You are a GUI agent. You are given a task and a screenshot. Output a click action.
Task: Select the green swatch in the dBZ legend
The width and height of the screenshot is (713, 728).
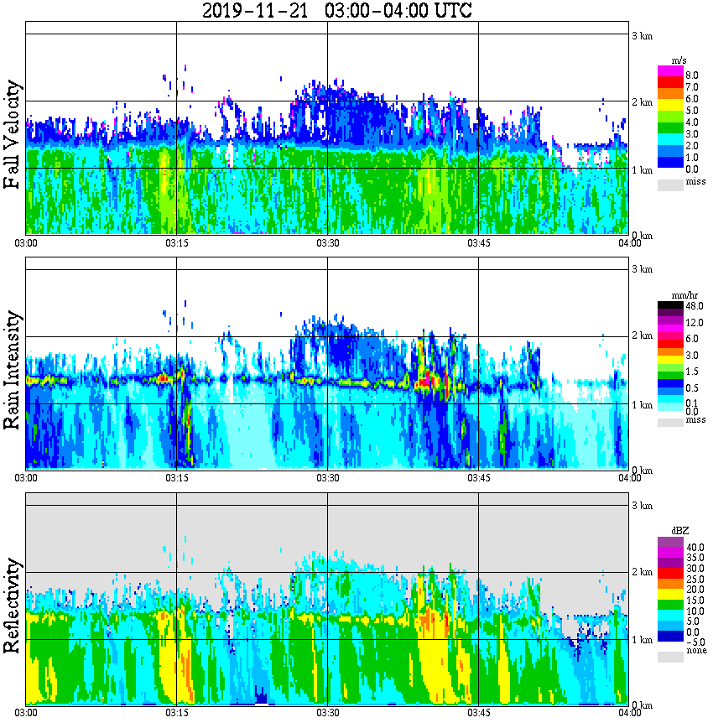click(x=670, y=605)
